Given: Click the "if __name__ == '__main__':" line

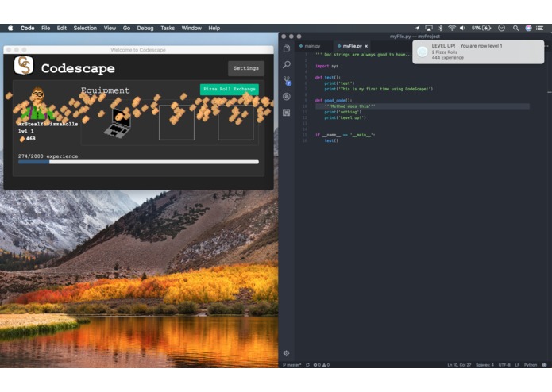Looking at the screenshot, I should click(x=345, y=135).
